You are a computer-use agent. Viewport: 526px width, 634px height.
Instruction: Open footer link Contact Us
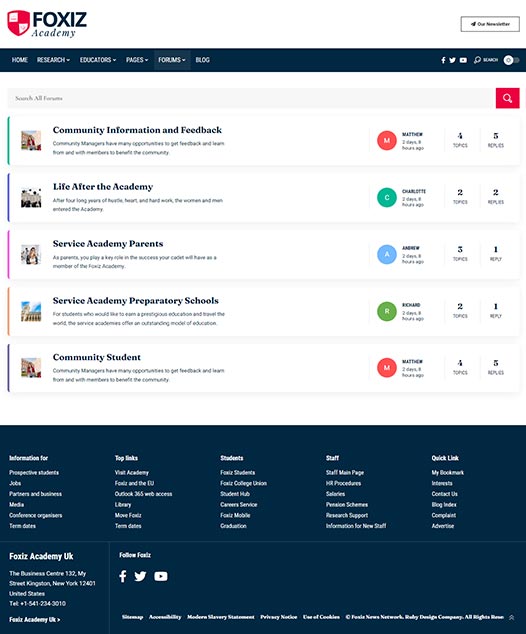444,494
